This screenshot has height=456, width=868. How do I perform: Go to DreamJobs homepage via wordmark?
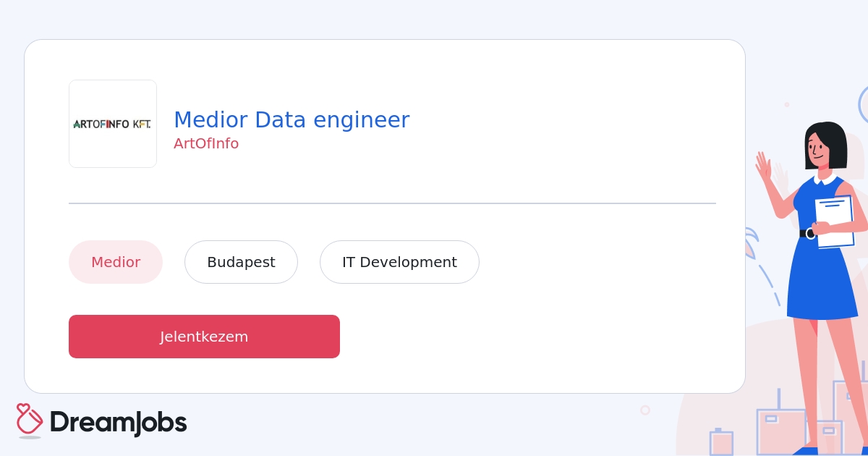(118, 422)
